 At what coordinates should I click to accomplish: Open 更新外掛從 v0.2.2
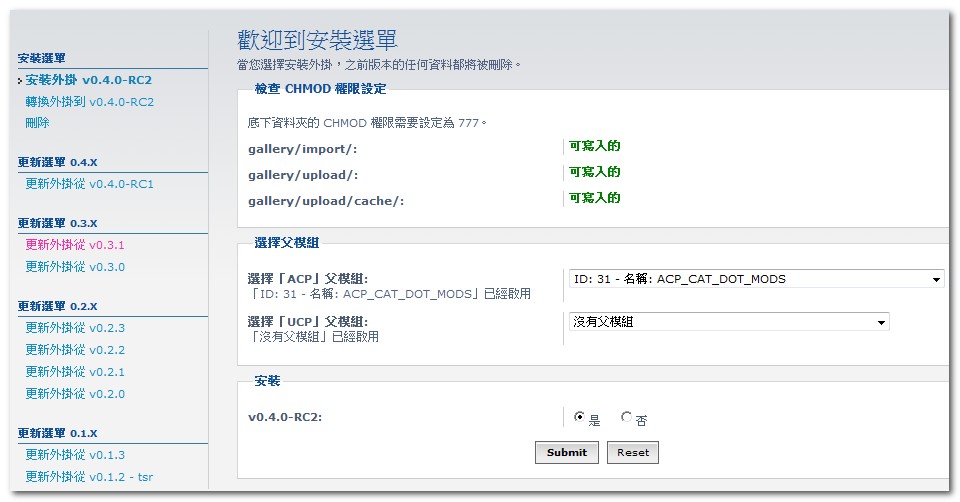pyautogui.click(x=75, y=350)
